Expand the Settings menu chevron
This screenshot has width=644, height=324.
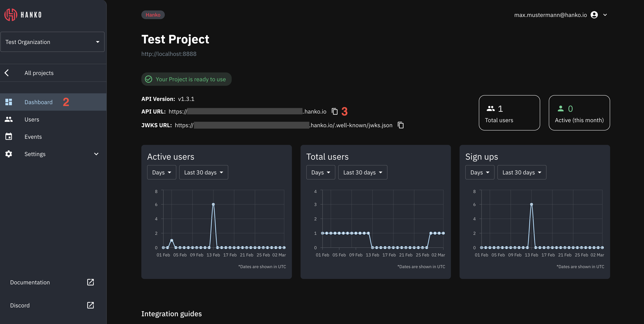click(x=96, y=154)
